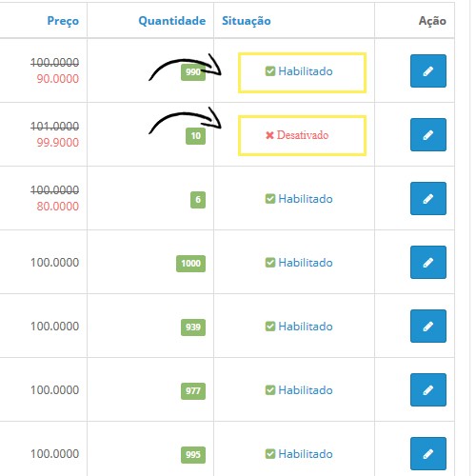
Task: Click the edit pencil for quantity 1000 row
Action: pyautogui.click(x=428, y=262)
